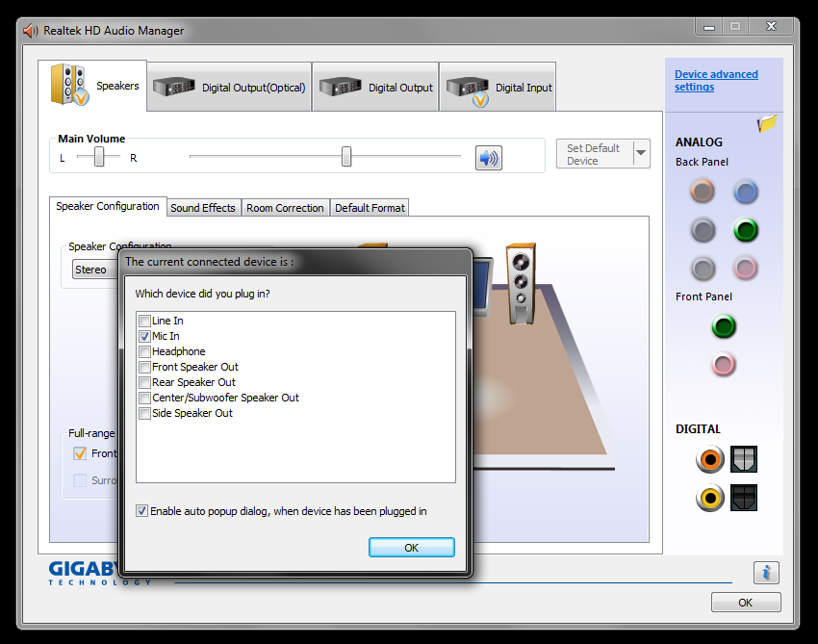Image resolution: width=818 pixels, height=644 pixels.
Task: Click the Speakers device icon
Action: pos(69,85)
